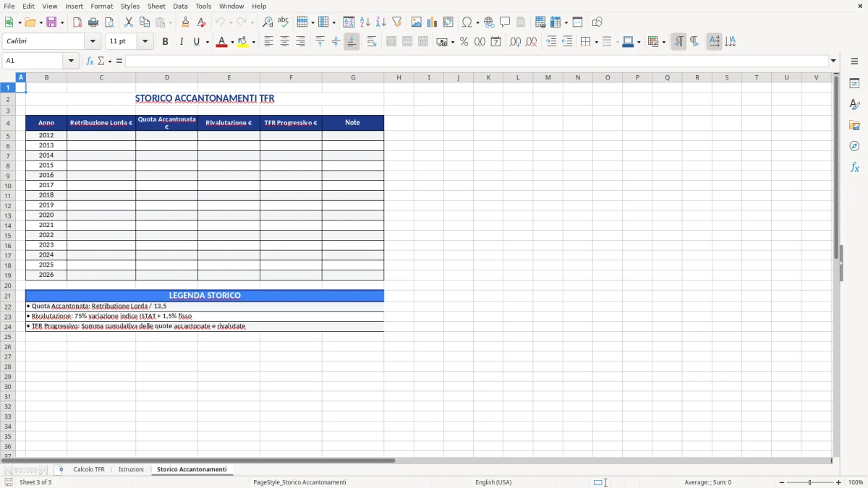Click the Print icon

pyautogui.click(x=93, y=22)
